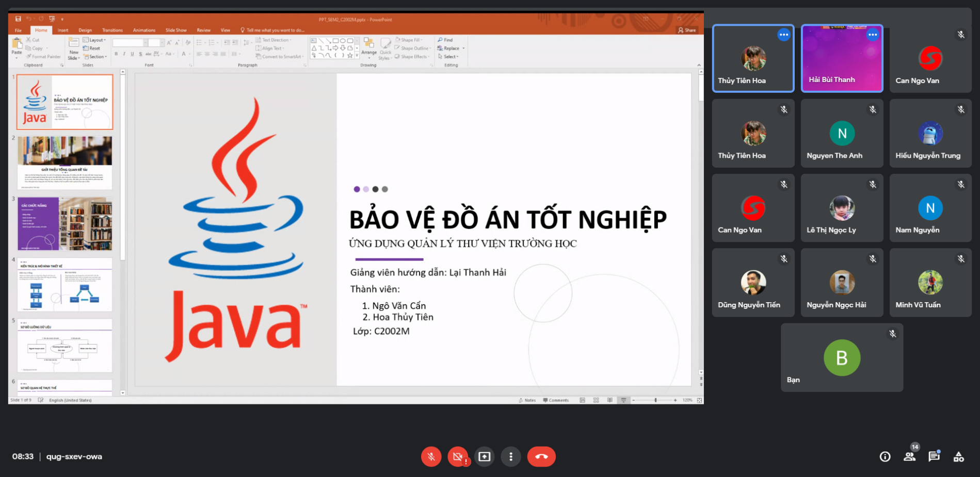
Task: Expand the Section dropdown
Action: point(94,57)
